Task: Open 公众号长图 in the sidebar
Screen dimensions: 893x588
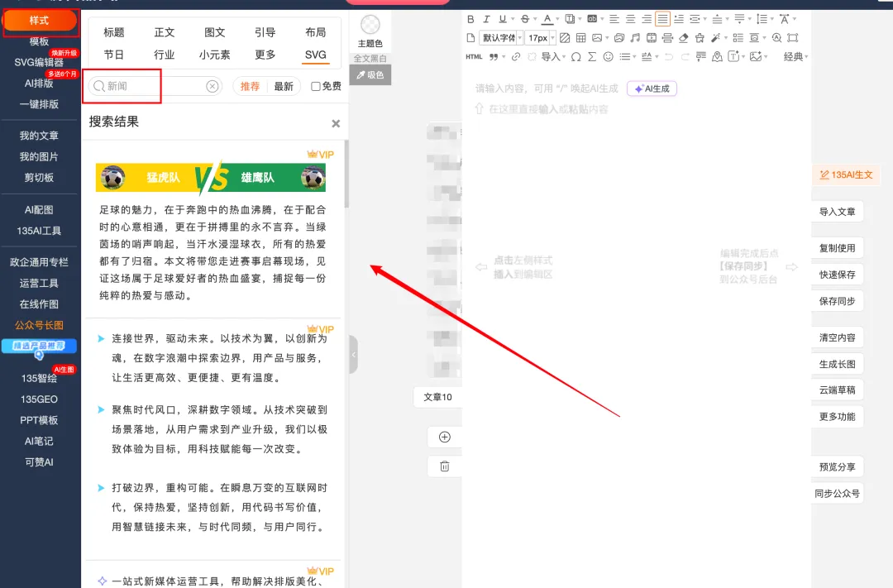Action: click(x=39, y=325)
